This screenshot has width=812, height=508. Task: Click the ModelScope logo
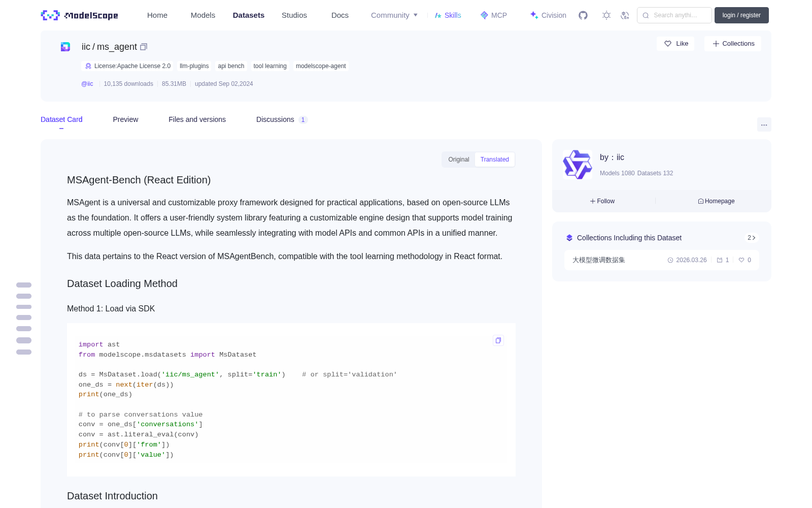tap(80, 15)
